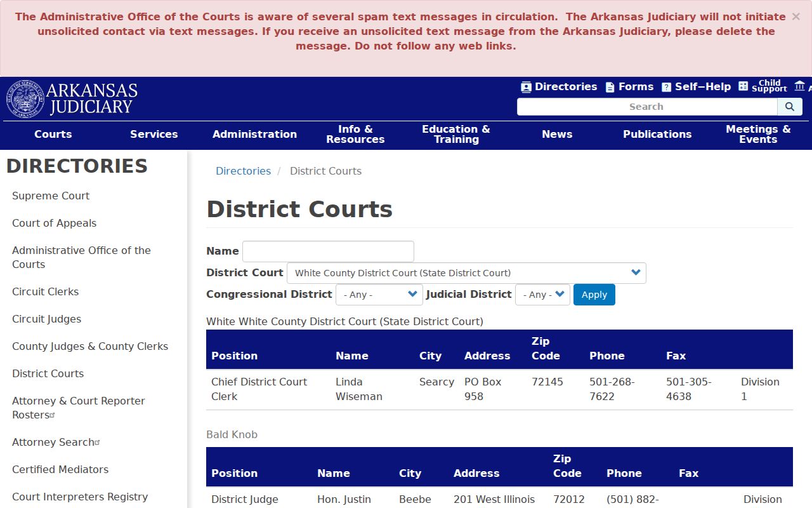Focus the Name filter field
The height and width of the screenshot is (508, 812).
click(x=328, y=251)
